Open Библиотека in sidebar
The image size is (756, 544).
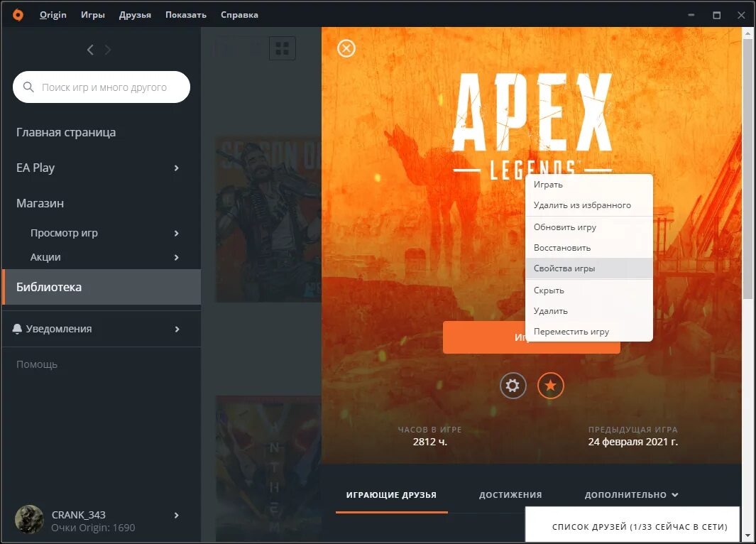(x=102, y=287)
